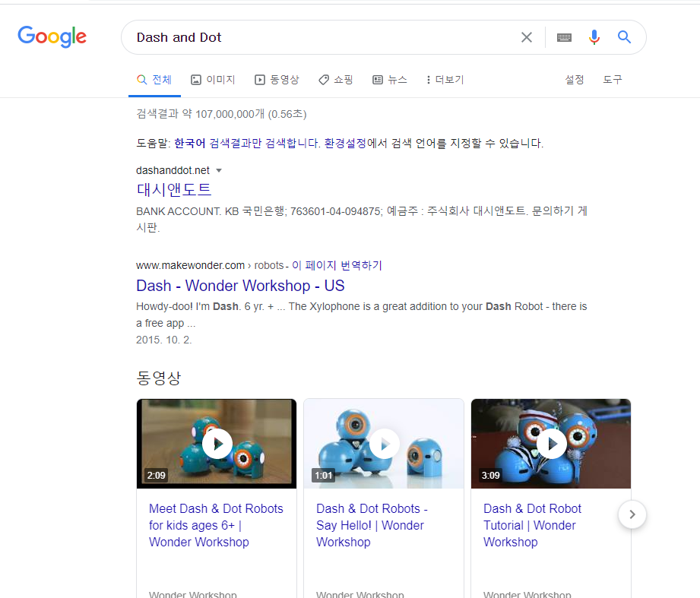Select the 전체 tab
Screen dimensions: 700x598
click(x=154, y=80)
